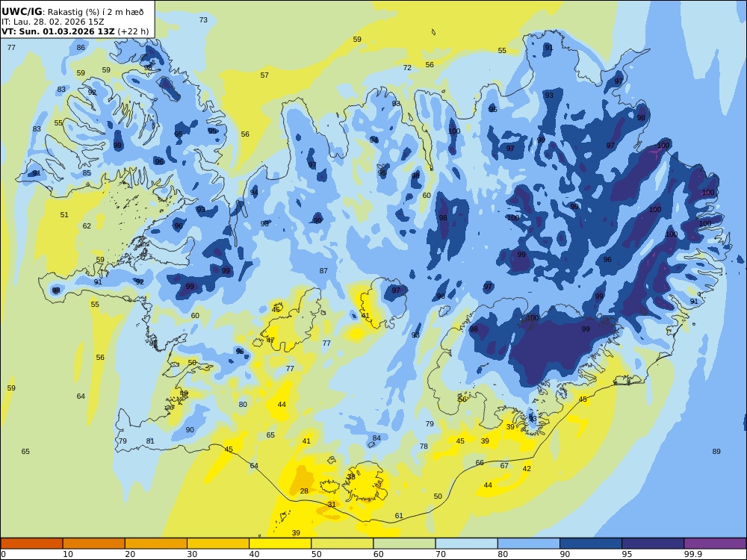This screenshot has height=560, width=747.
Task: Click the humidity value '72' off the north coast
Action: tap(407, 68)
